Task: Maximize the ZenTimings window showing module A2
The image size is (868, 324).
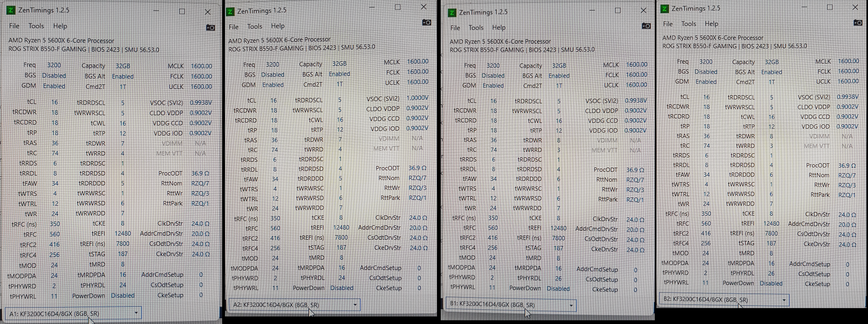Action: pyautogui.click(x=398, y=7)
